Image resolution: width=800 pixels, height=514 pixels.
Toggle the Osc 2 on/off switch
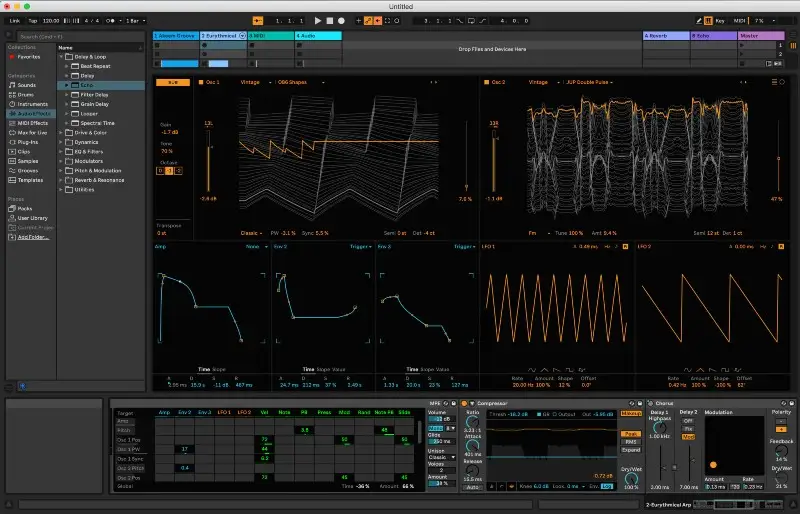(x=486, y=82)
